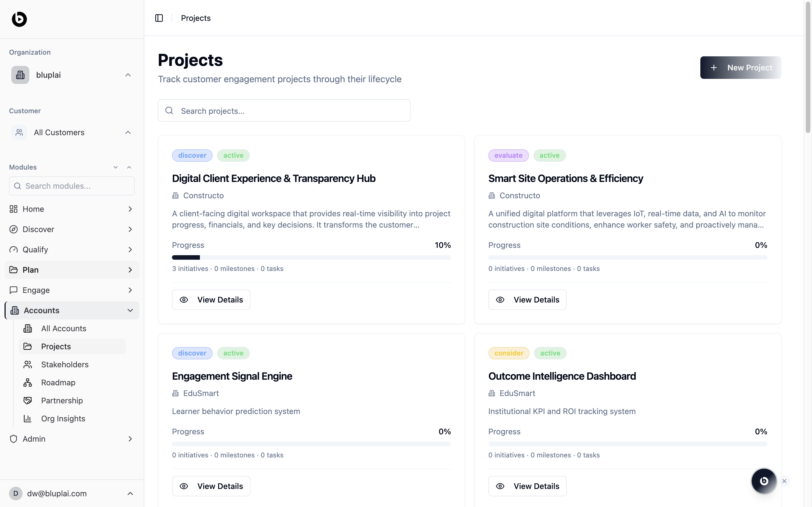This screenshot has height=507, width=812.
Task: Click the Partnership handshake icon
Action: pyautogui.click(x=28, y=400)
